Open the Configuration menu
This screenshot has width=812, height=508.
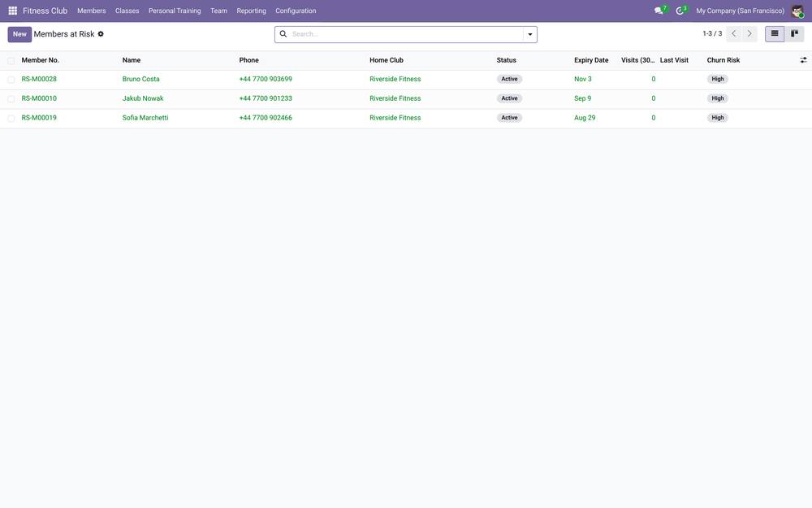[x=296, y=11]
